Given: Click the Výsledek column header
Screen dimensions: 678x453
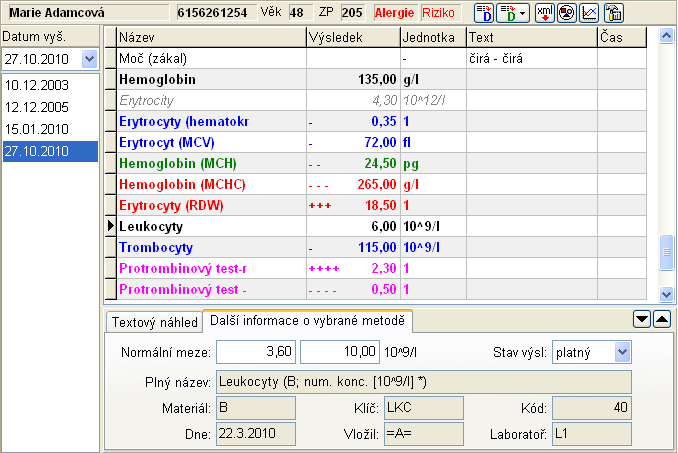Looking at the screenshot, I should tap(352, 37).
